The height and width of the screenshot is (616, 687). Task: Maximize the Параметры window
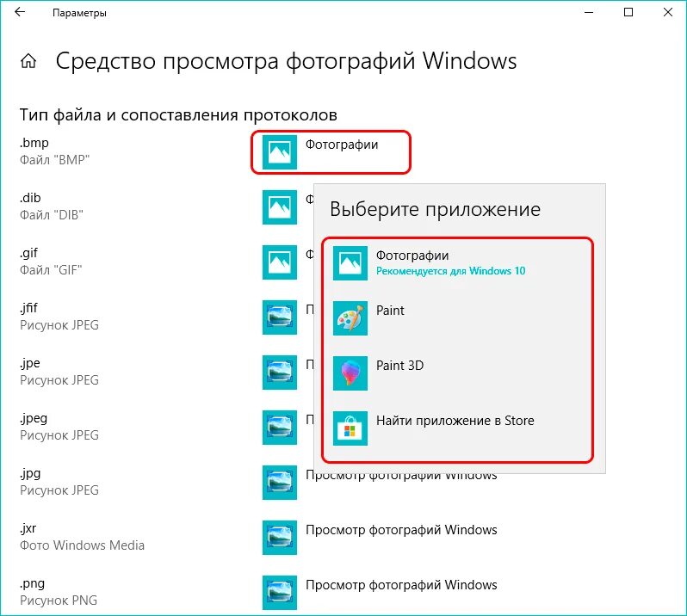point(628,12)
